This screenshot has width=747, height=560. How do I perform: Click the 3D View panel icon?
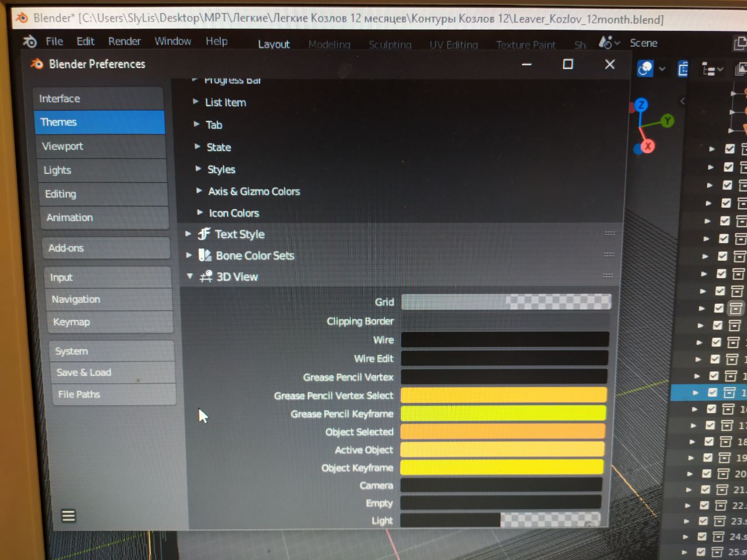coord(206,276)
